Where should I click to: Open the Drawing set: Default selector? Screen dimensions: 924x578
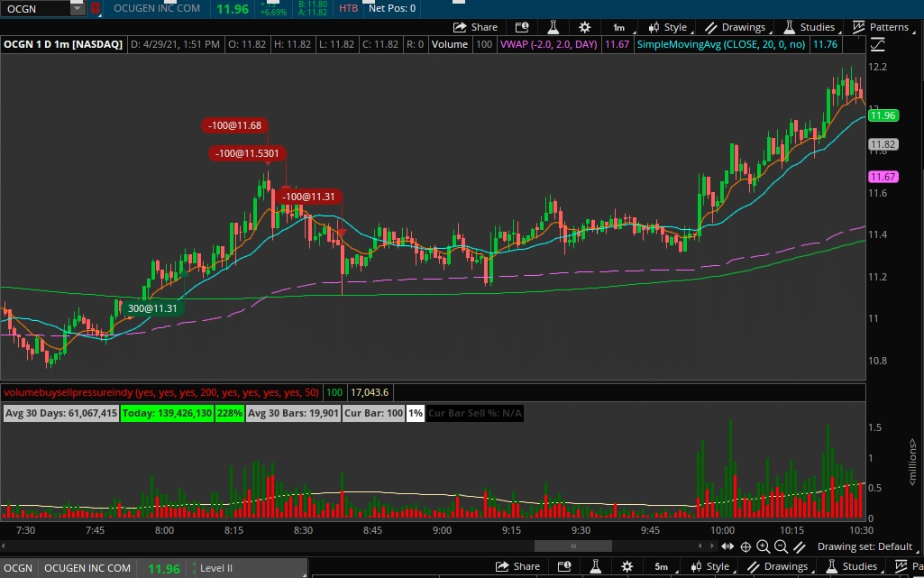865,546
